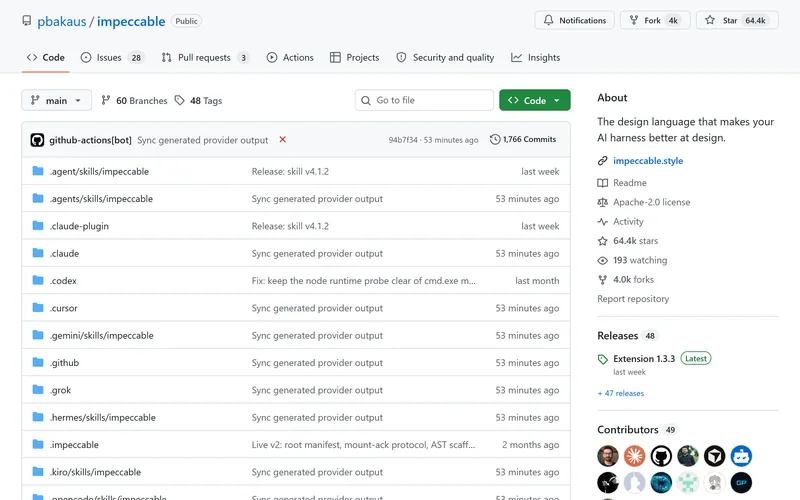Screen dimensions: 800x500
Task: Open the blue robot contributor avatar
Action: pos(741,456)
